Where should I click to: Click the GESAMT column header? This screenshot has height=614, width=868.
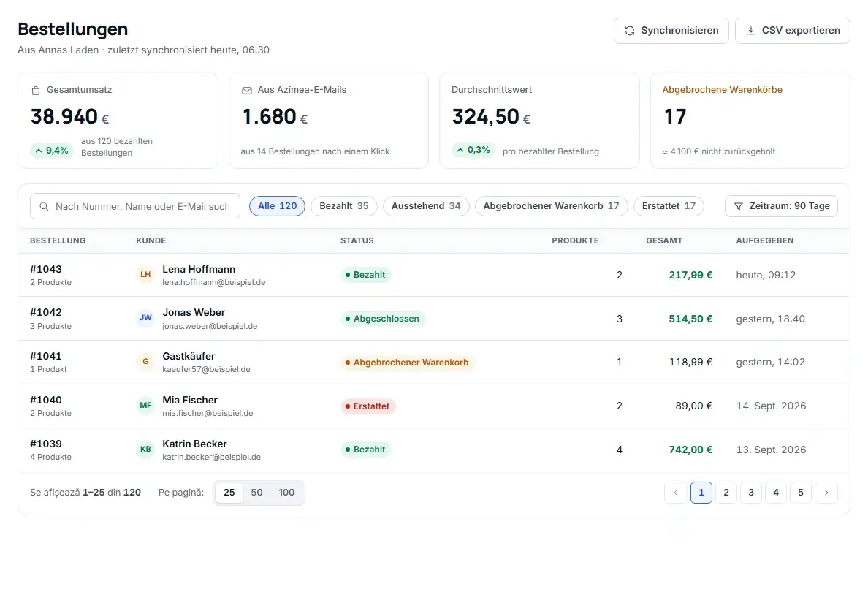click(x=664, y=240)
